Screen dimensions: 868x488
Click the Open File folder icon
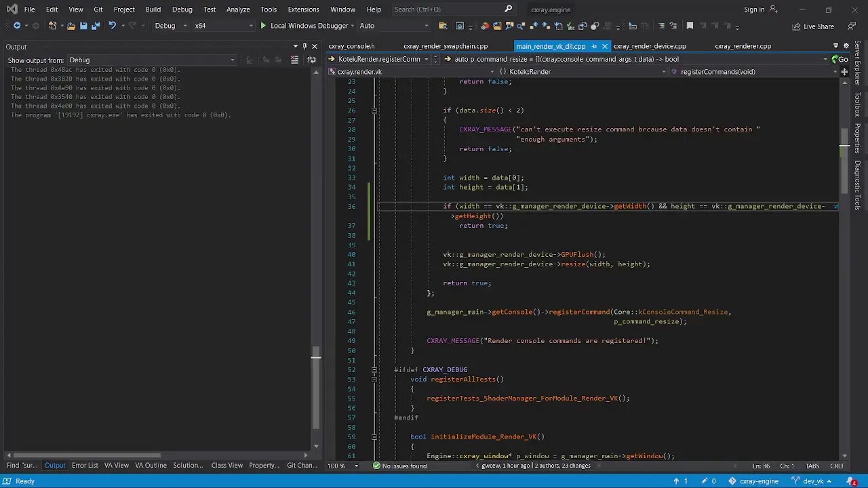click(x=71, y=26)
